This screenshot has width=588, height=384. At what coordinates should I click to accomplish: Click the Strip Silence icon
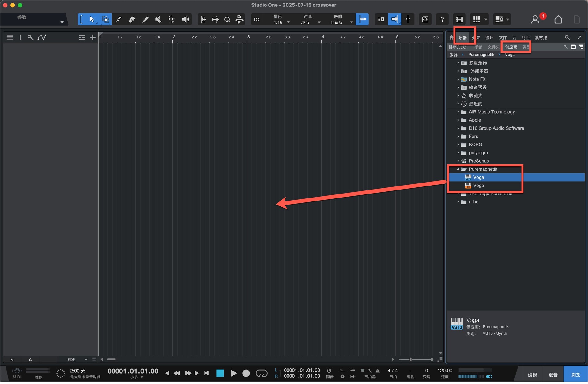[215, 20]
